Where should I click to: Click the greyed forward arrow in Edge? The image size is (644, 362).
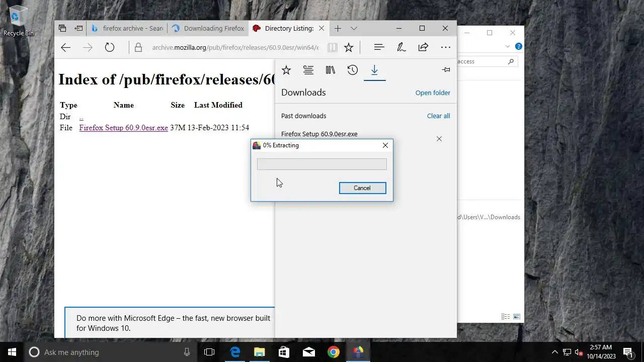pos(88,47)
